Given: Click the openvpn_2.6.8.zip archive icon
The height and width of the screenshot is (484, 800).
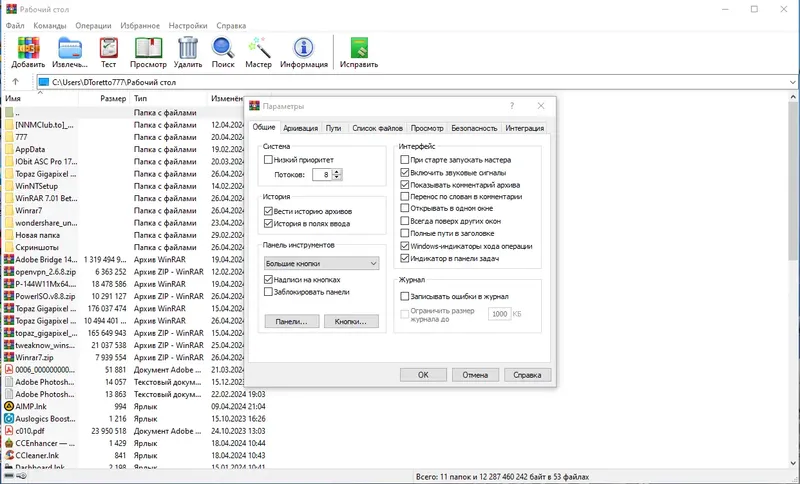Looking at the screenshot, I should (9, 272).
